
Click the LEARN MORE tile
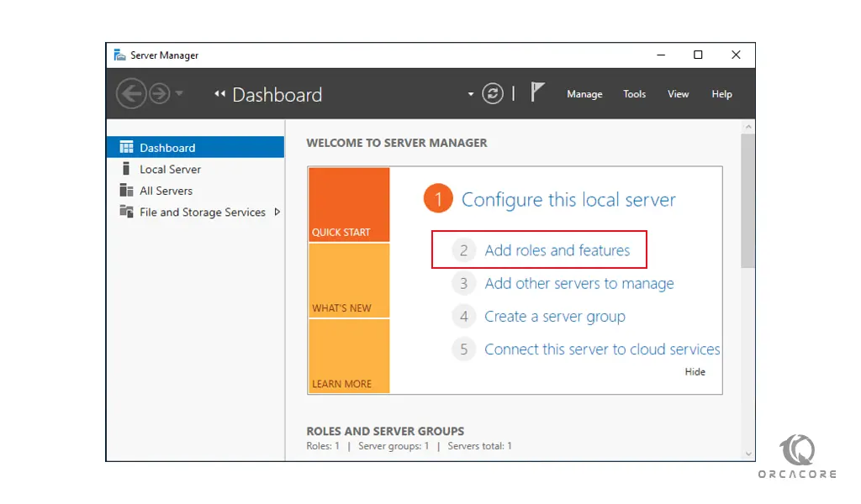(349, 356)
